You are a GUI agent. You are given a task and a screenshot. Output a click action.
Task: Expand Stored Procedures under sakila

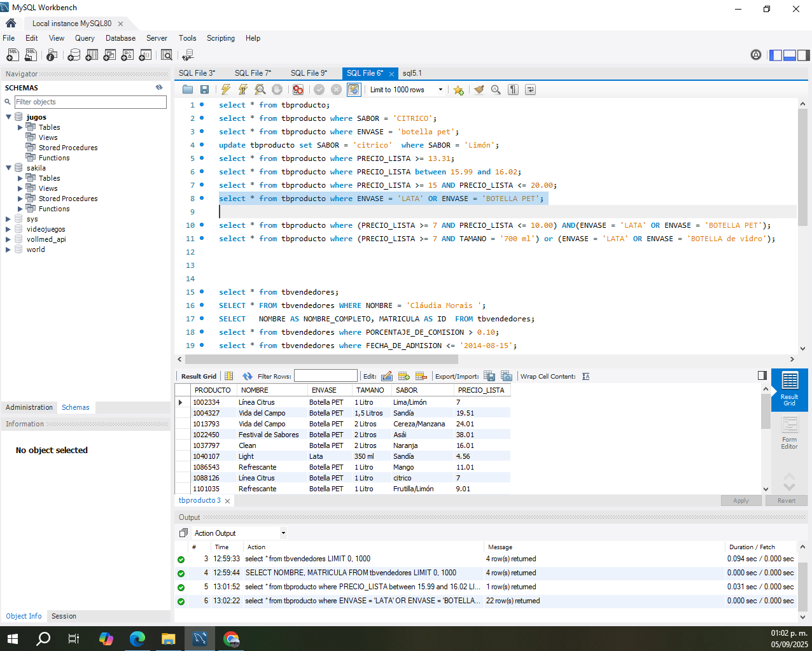click(x=20, y=199)
